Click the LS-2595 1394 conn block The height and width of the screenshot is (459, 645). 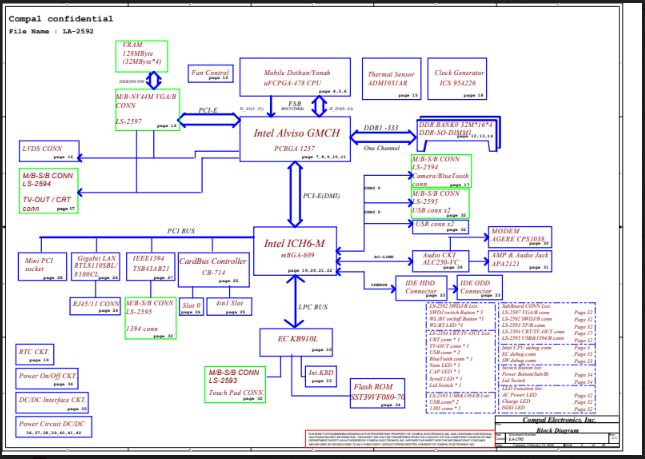(151, 318)
